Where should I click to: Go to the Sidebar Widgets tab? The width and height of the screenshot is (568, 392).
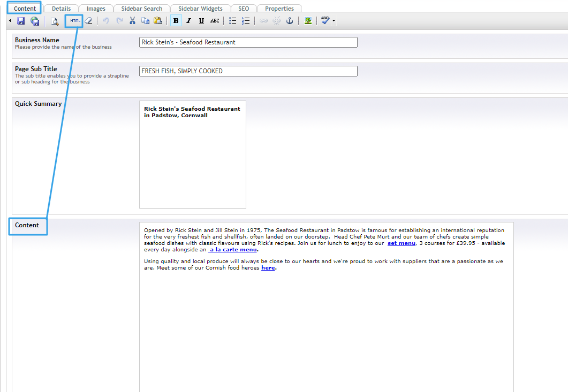click(x=200, y=9)
